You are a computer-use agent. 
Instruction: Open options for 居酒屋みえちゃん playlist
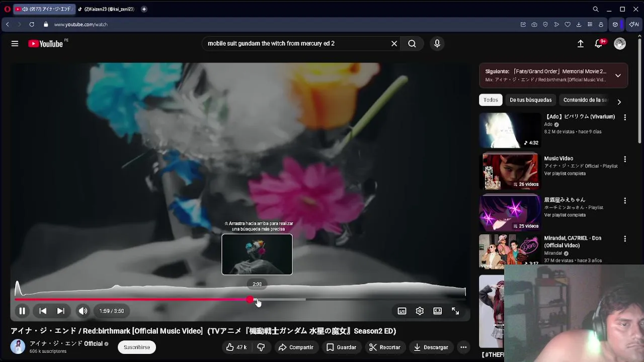[x=625, y=201]
